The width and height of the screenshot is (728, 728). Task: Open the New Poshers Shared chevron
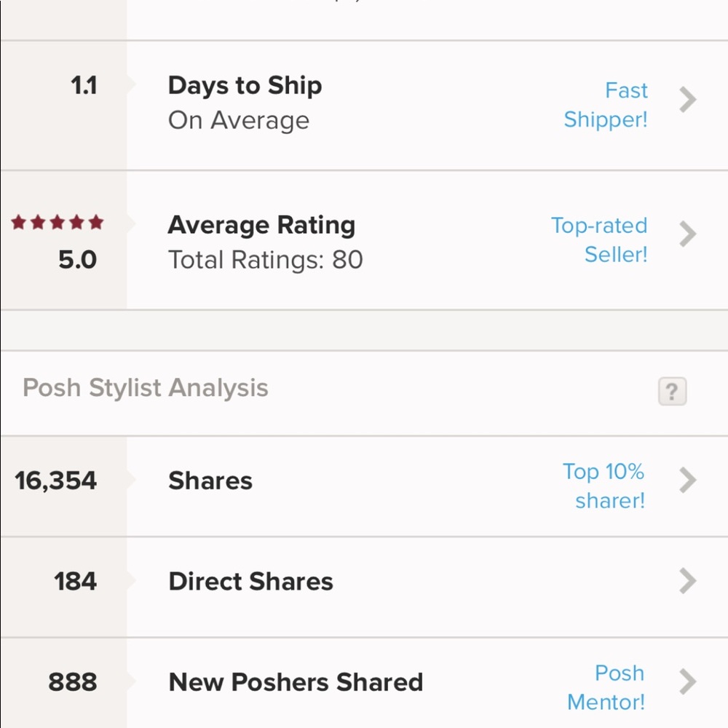point(687,683)
